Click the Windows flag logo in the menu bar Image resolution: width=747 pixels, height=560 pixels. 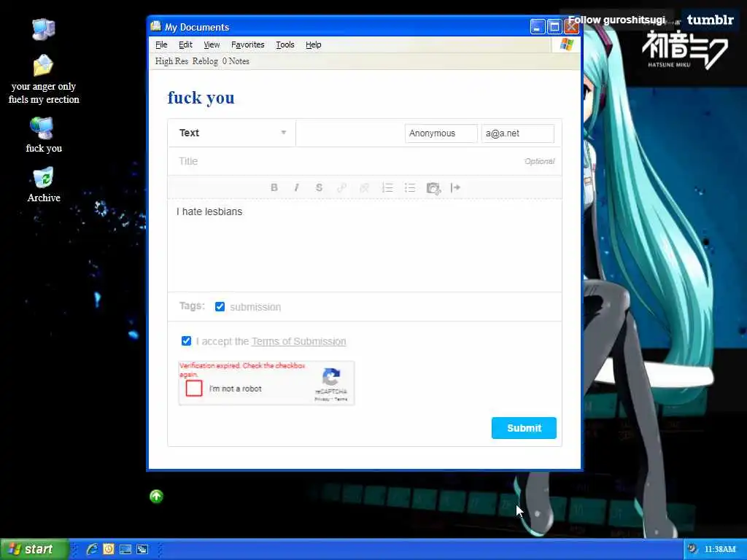point(566,44)
